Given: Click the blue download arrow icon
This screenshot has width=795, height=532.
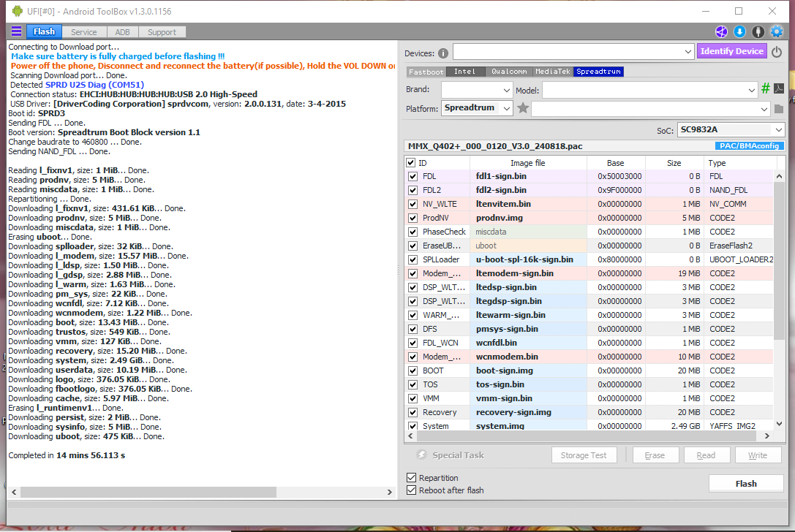Looking at the screenshot, I should click(739, 32).
